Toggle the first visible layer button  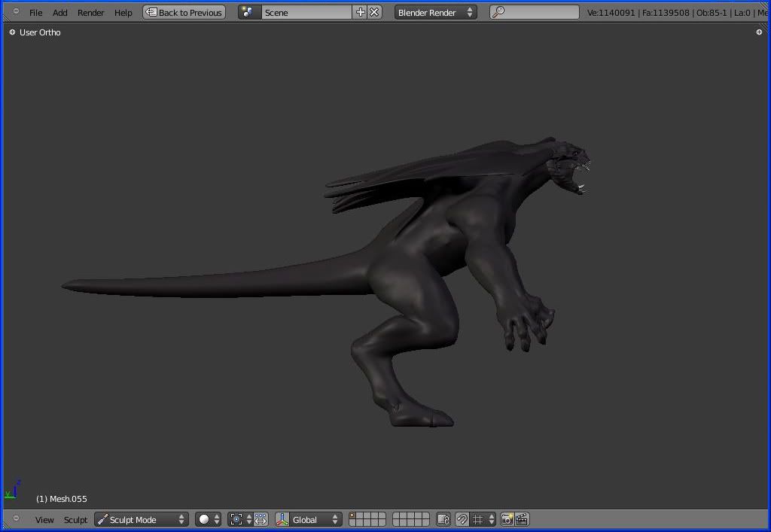click(x=354, y=516)
